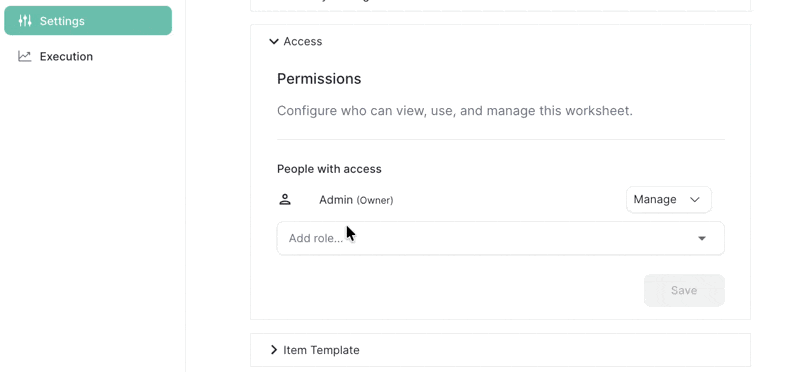The width and height of the screenshot is (800, 372).
Task: Click the Settings sliders icon in sidebar
Action: pyautogui.click(x=24, y=21)
